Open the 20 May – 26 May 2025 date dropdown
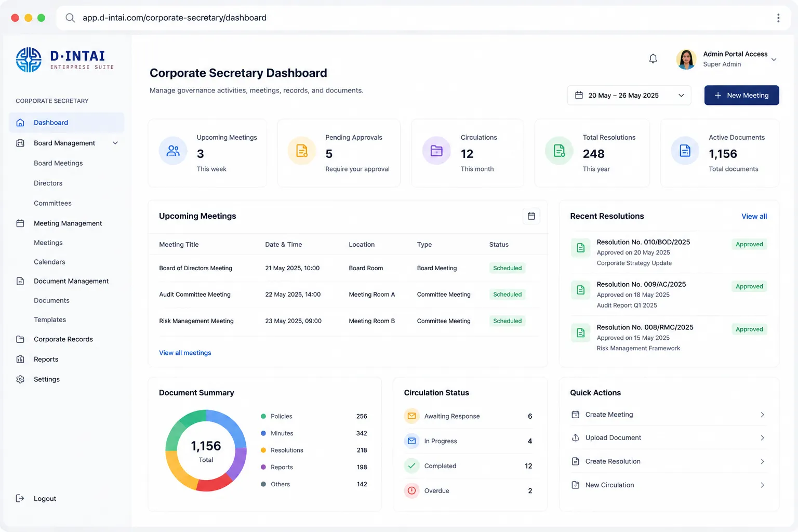 [629, 96]
